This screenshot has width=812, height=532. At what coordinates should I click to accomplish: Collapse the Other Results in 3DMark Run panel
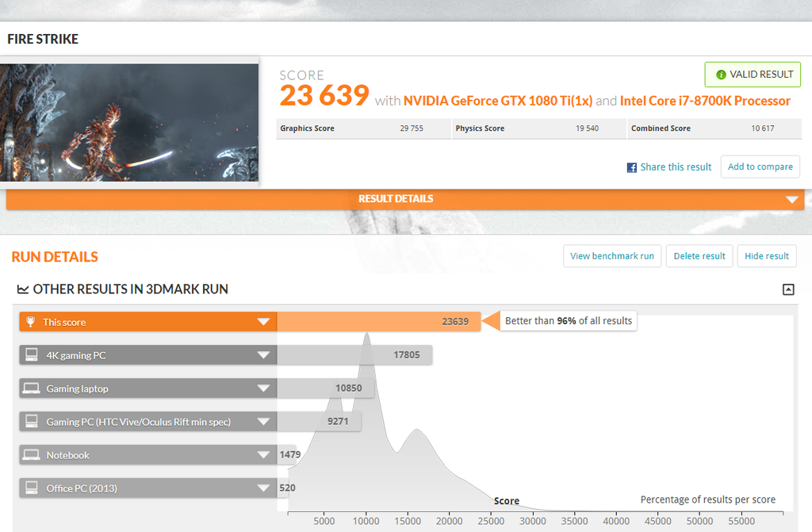click(788, 289)
